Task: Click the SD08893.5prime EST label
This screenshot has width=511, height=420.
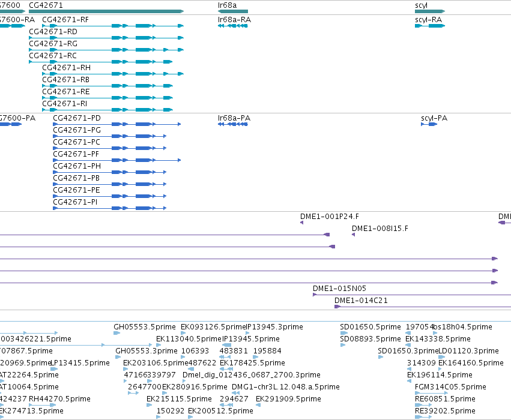Action: (x=370, y=339)
